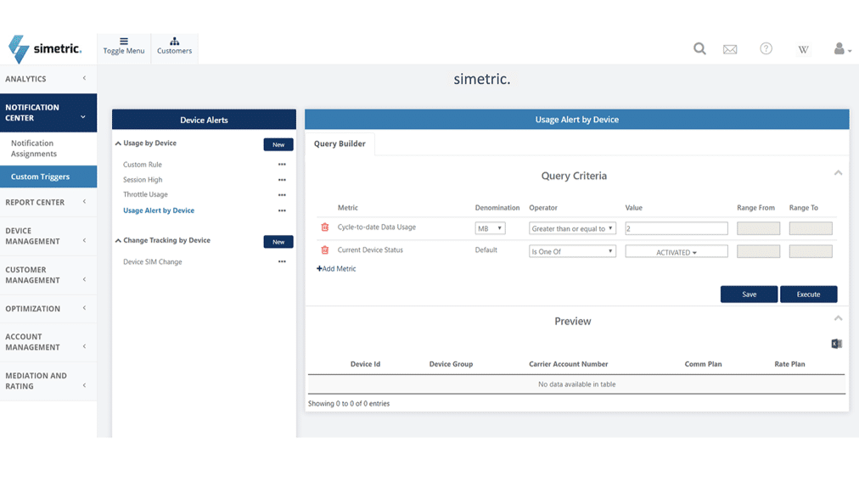This screenshot has height=504, width=859.
Task: Select the Device SIM Change alert
Action: coord(152,262)
